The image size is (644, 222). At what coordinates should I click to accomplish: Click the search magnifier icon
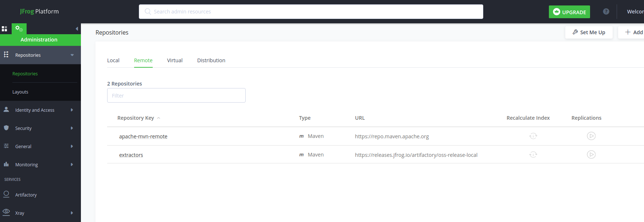tap(148, 12)
